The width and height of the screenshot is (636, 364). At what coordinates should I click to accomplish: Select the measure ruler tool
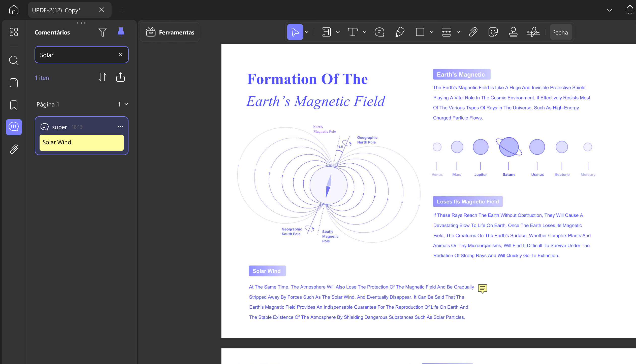point(446,32)
